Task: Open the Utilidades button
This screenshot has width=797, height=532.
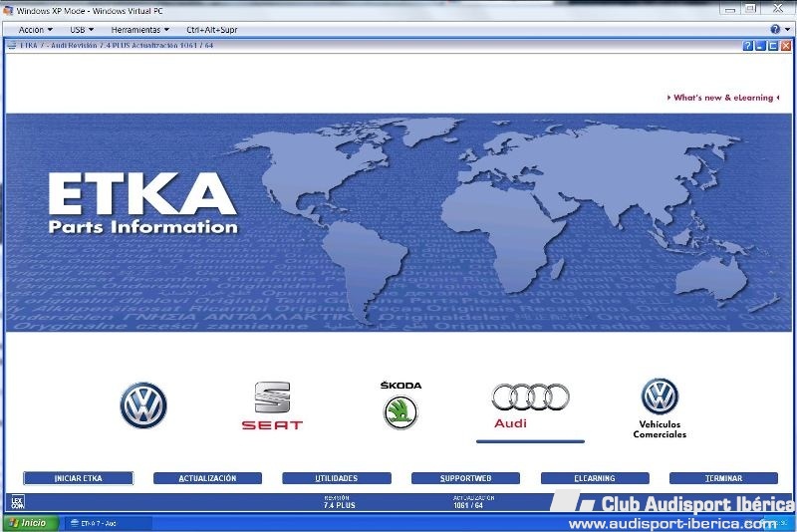Action: pyautogui.click(x=336, y=478)
